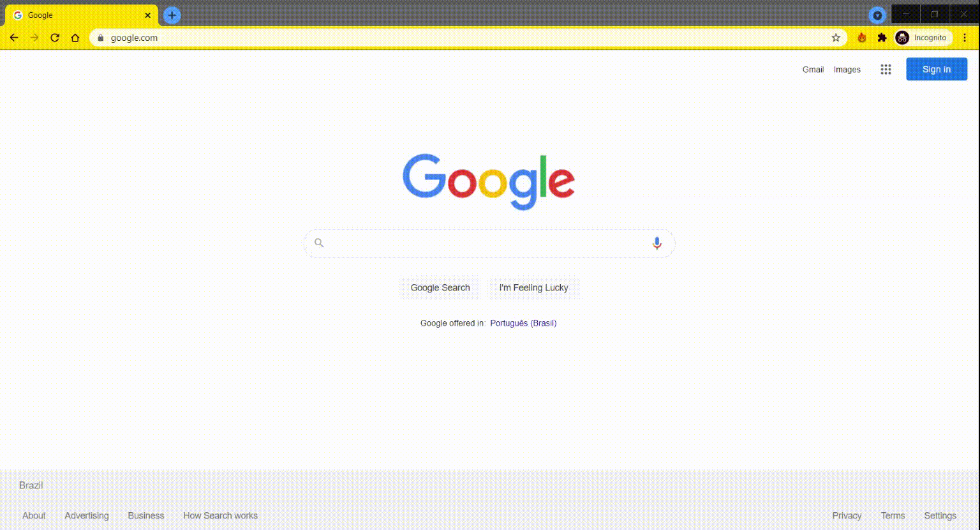Open a new tab with the plus button

point(172,15)
